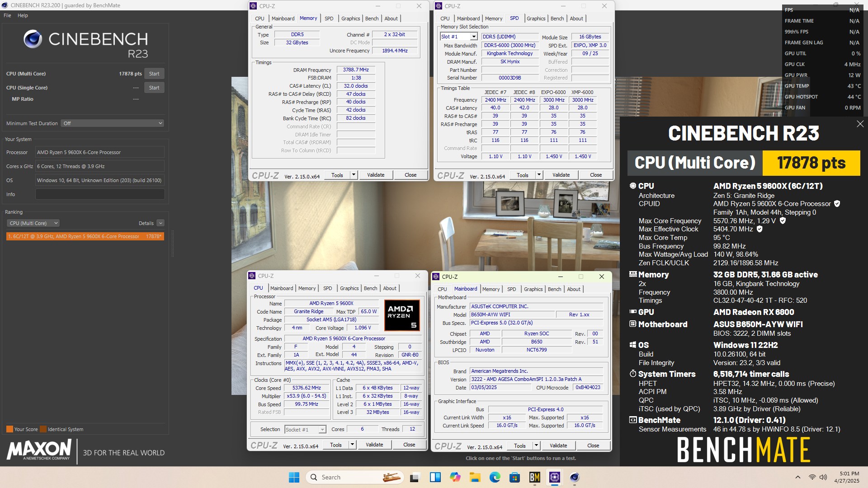868x488 pixels.
Task: Click the CPU-Z SPD window title icon
Action: click(439, 6)
